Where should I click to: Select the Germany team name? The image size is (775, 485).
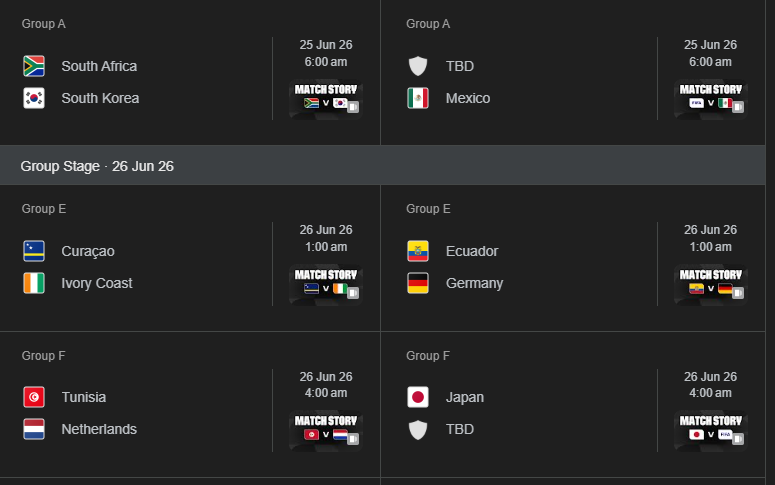[474, 283]
